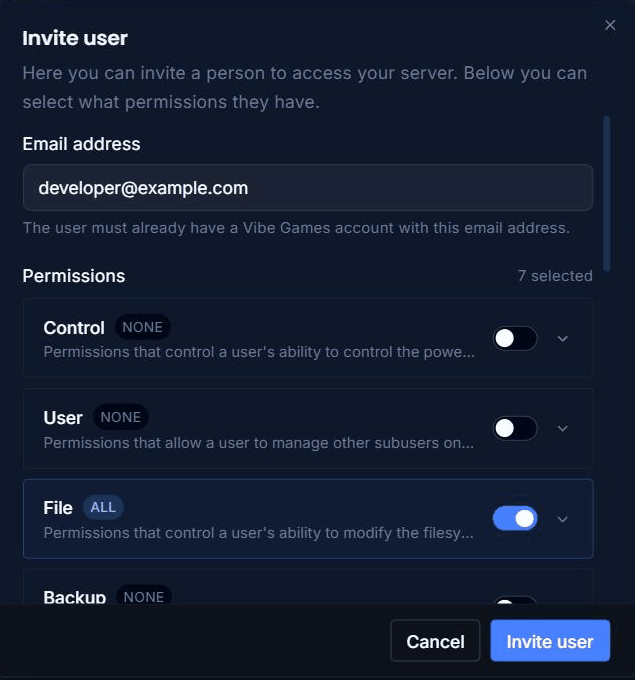Close the Invite user dialog
Viewport: 635px width, 680px height.
tap(610, 25)
